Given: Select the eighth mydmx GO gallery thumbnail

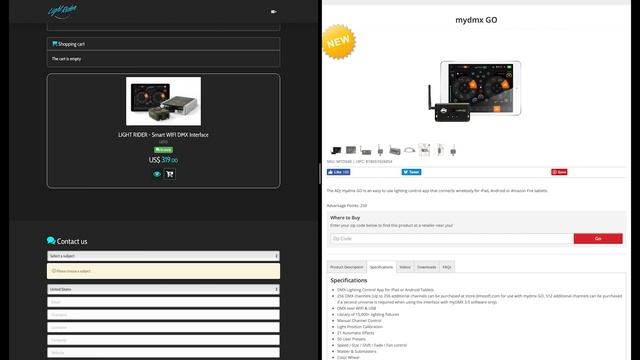Looking at the screenshot, I should point(439,150).
